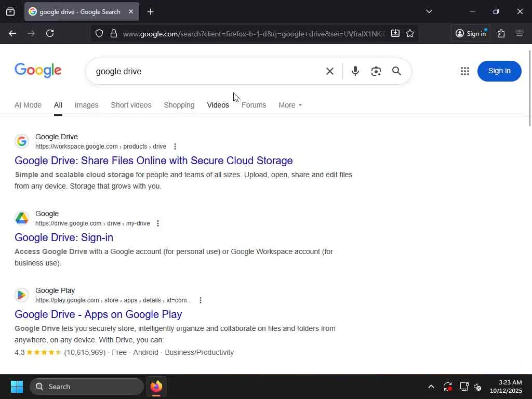
Task: Switch to Images results tab
Action: pyautogui.click(x=87, y=105)
